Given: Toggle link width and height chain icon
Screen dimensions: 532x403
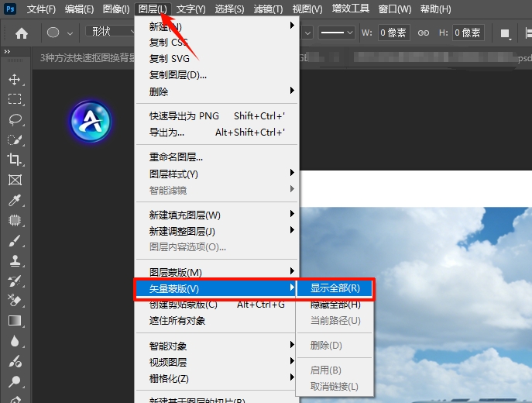Looking at the screenshot, I should click(x=423, y=33).
